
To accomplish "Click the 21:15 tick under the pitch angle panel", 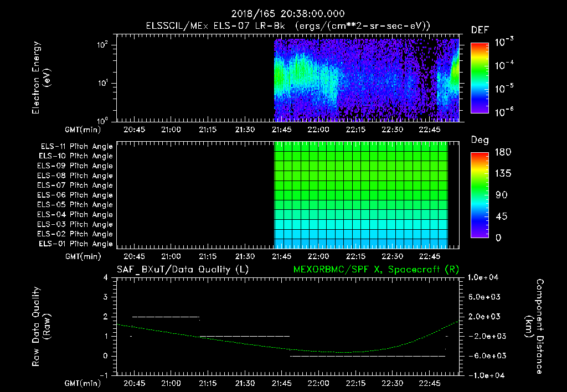I will coord(208,256).
